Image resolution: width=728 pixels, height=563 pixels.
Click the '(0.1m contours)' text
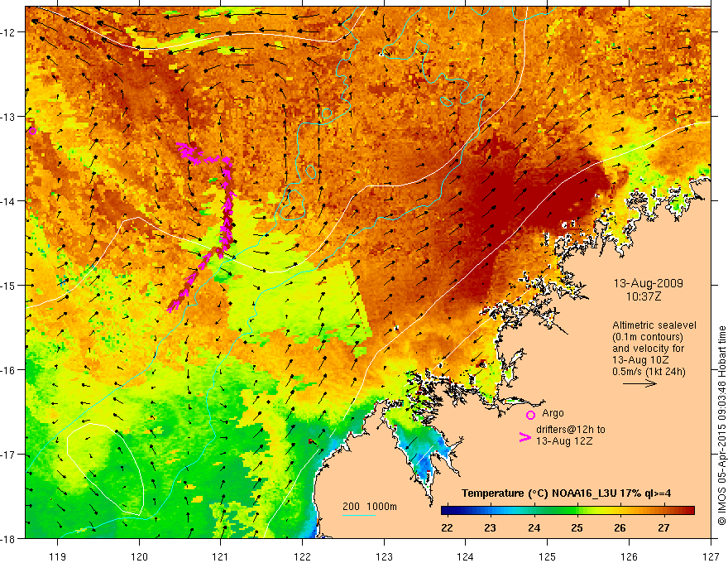tap(648, 337)
